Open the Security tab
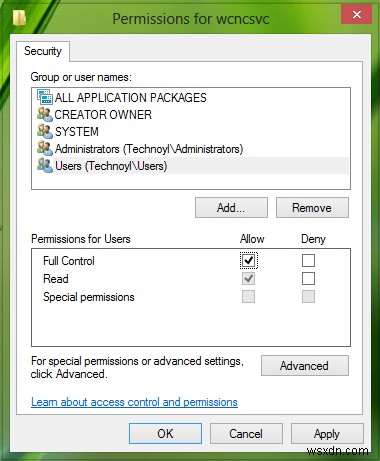Image resolution: width=380 pixels, height=461 pixels. tap(43, 51)
